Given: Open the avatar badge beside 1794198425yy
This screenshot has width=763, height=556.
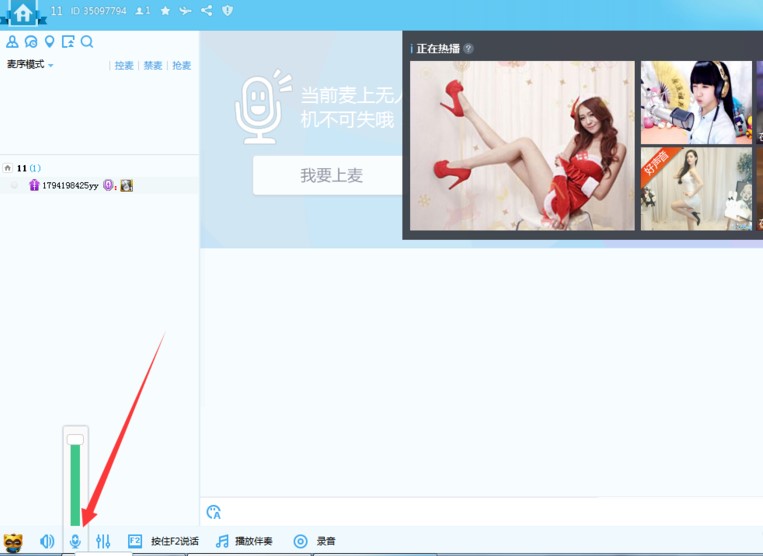Looking at the screenshot, I should (x=127, y=185).
